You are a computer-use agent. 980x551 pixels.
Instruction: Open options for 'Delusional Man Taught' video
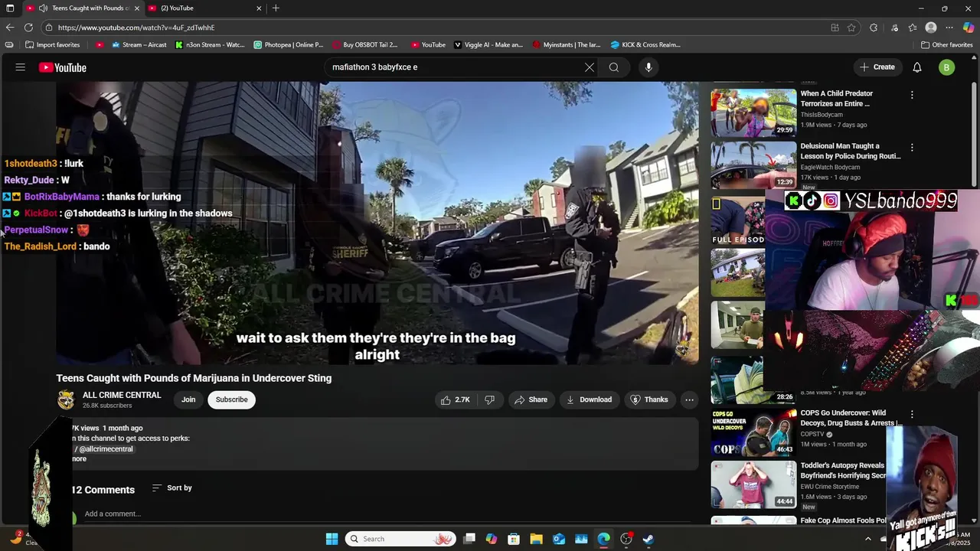912,148
